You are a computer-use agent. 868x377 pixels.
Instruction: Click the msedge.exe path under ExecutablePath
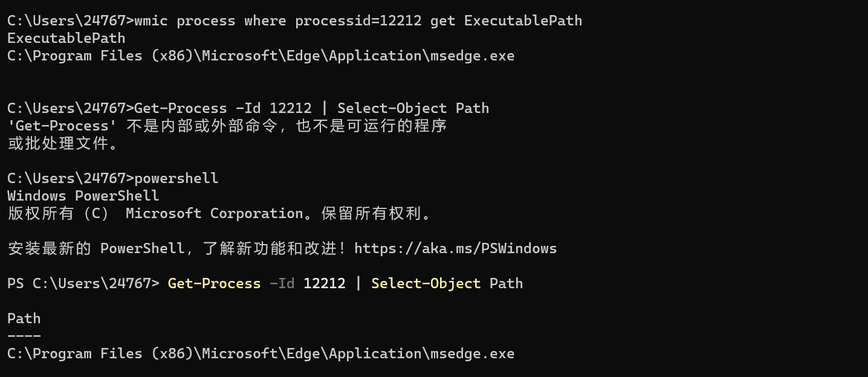(x=261, y=56)
